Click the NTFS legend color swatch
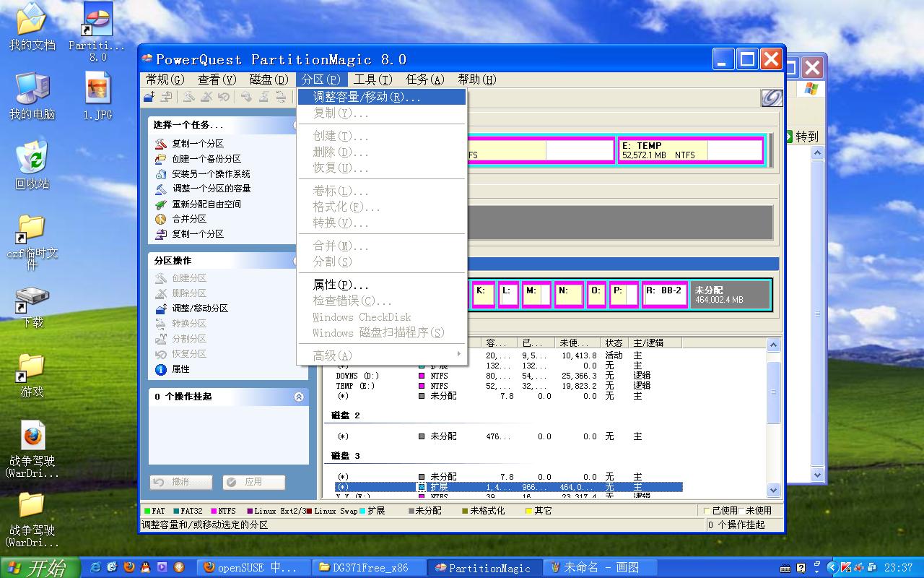 pyautogui.click(x=214, y=511)
